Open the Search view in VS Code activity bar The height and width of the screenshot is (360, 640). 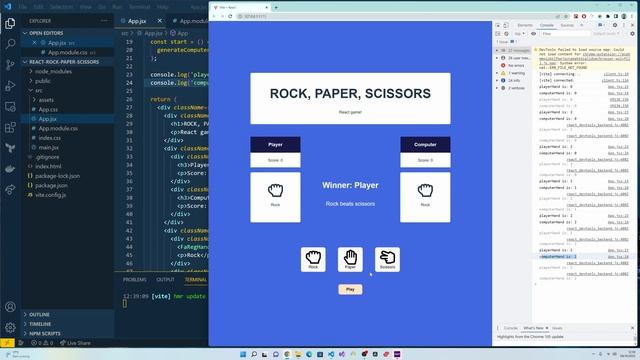10,44
